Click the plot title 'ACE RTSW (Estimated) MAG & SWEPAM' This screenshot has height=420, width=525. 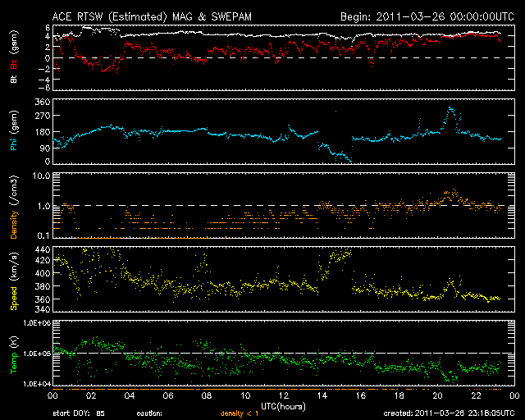click(152, 16)
